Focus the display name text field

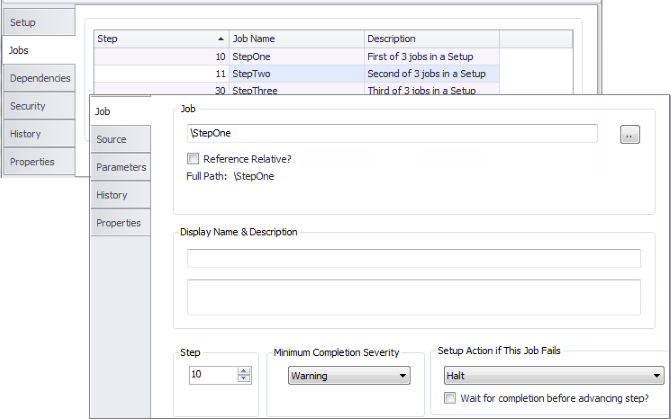click(414, 259)
